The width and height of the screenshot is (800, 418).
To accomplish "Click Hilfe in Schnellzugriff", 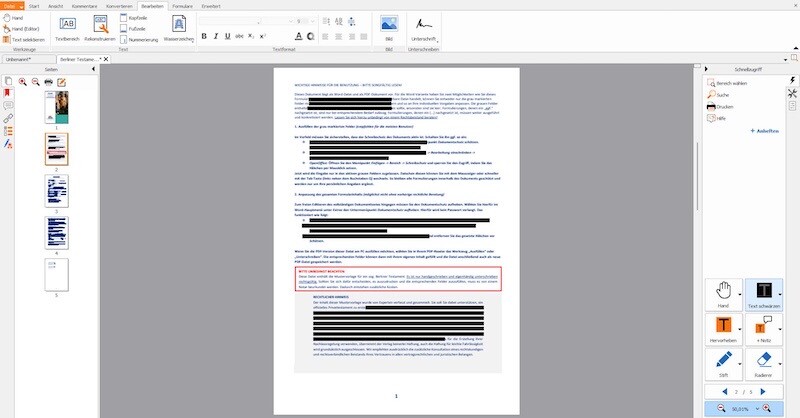I will click(x=716, y=118).
